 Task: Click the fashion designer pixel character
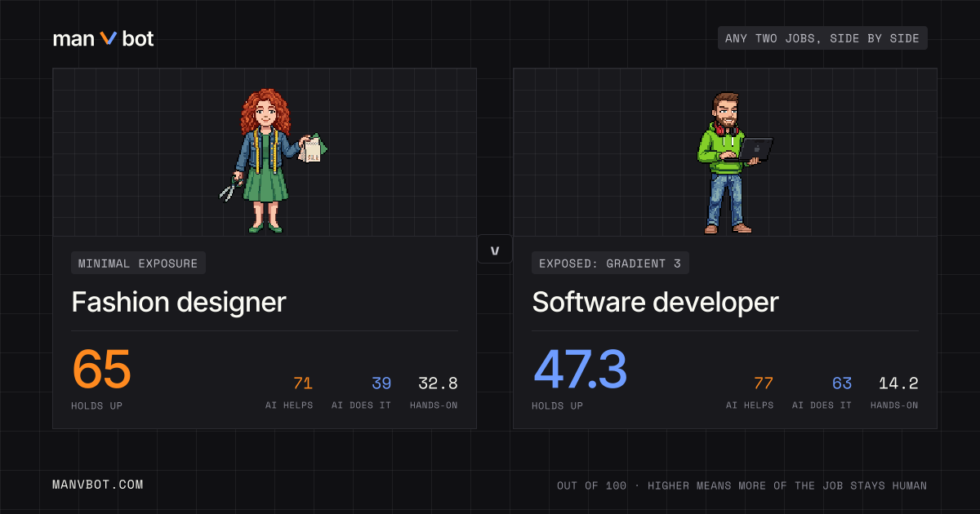(x=274, y=161)
